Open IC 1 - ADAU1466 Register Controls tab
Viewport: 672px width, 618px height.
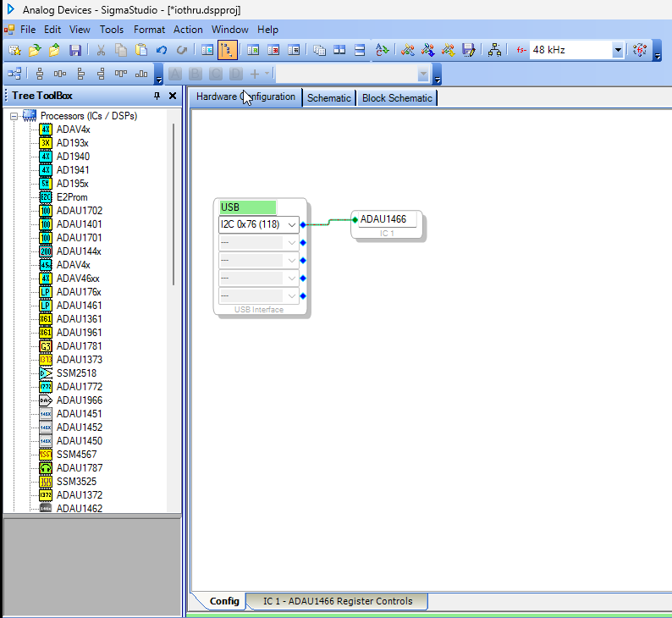pos(338,601)
